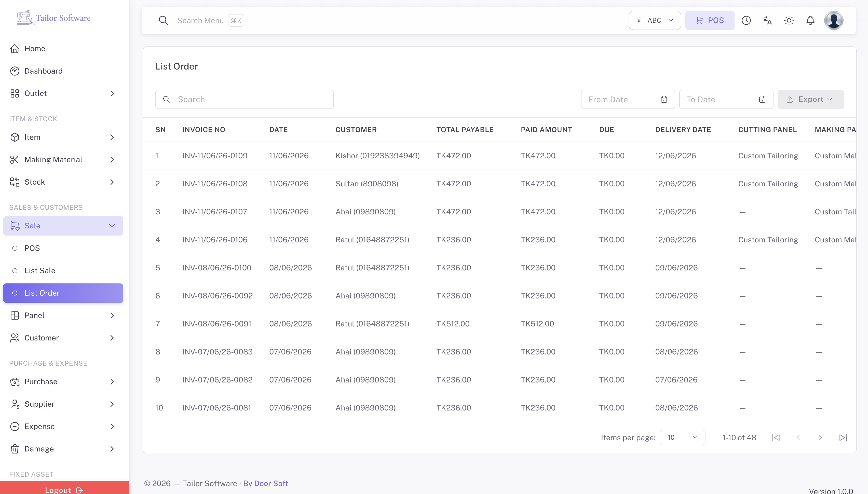The height and width of the screenshot is (494, 868).
Task: Click customer Sultan (8908098)
Action: click(x=367, y=184)
